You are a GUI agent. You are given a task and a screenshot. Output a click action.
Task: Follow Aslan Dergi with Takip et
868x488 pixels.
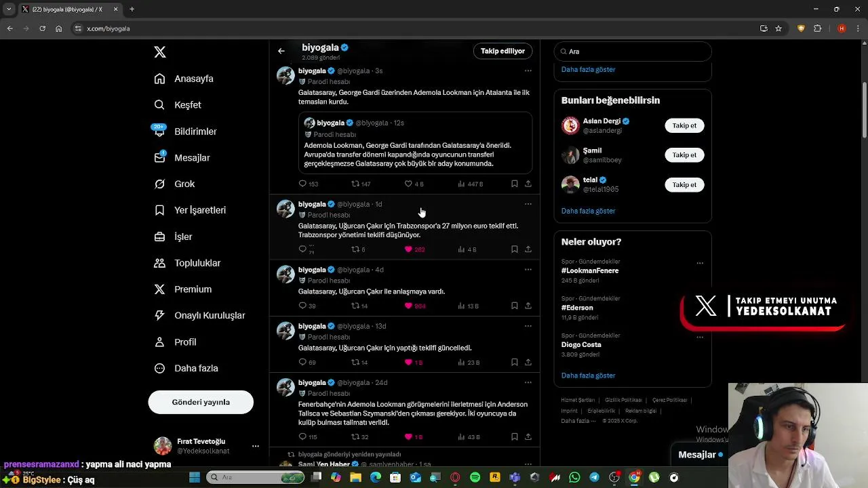[x=684, y=125]
